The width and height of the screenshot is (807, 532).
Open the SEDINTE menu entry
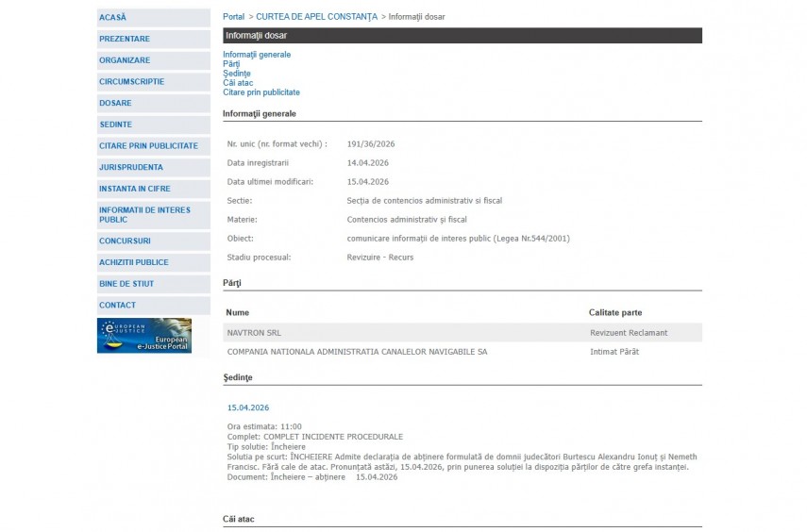click(115, 125)
